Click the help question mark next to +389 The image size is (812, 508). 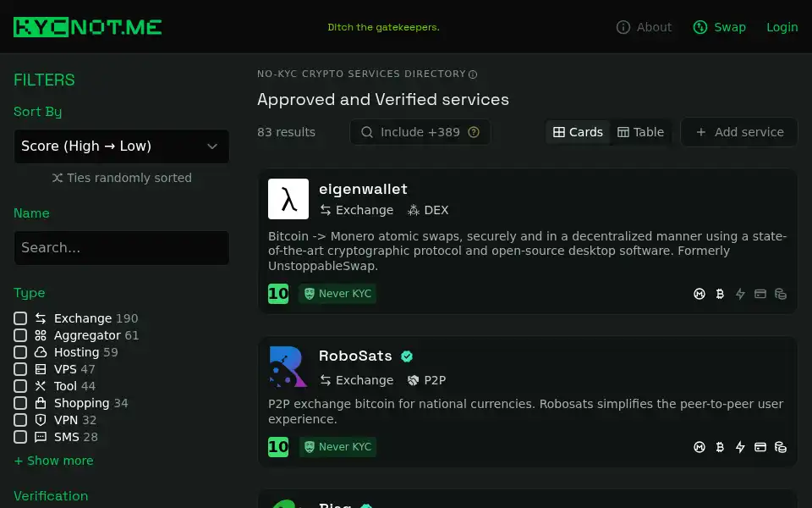[x=474, y=132]
